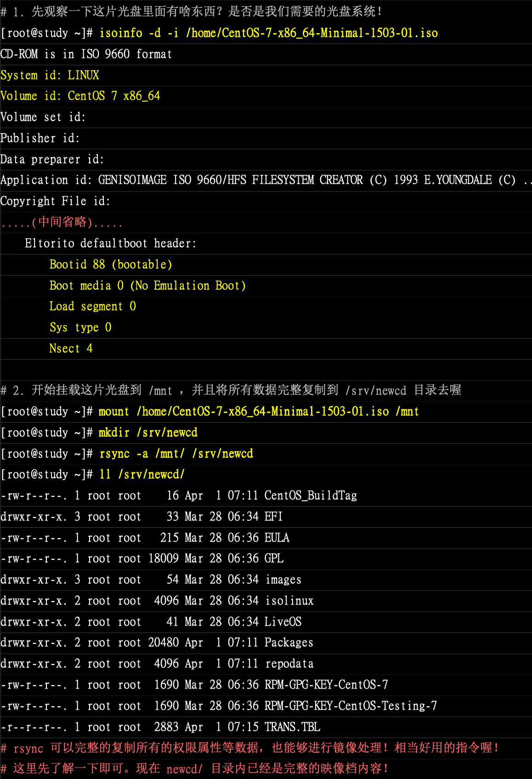
Task: Click the CentOS_BuildTag file name
Action: coord(311,496)
